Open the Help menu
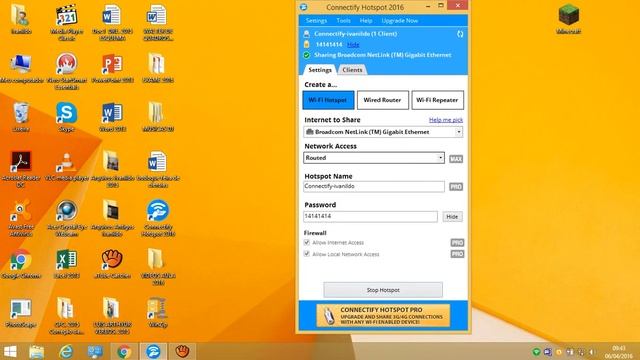The image size is (640, 360). [x=366, y=20]
